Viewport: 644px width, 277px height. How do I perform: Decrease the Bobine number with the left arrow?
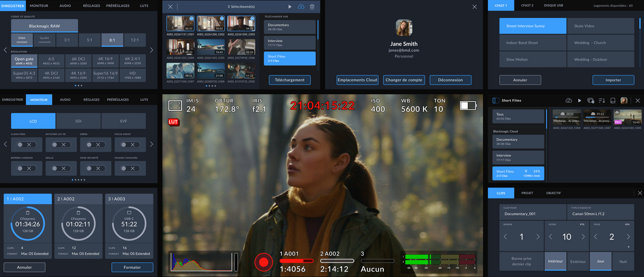505,237
